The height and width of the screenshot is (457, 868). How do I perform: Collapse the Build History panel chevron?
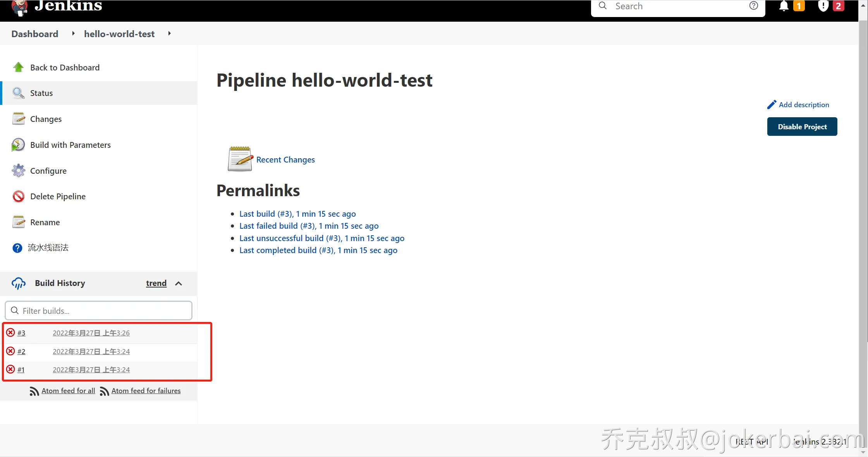coord(179,283)
